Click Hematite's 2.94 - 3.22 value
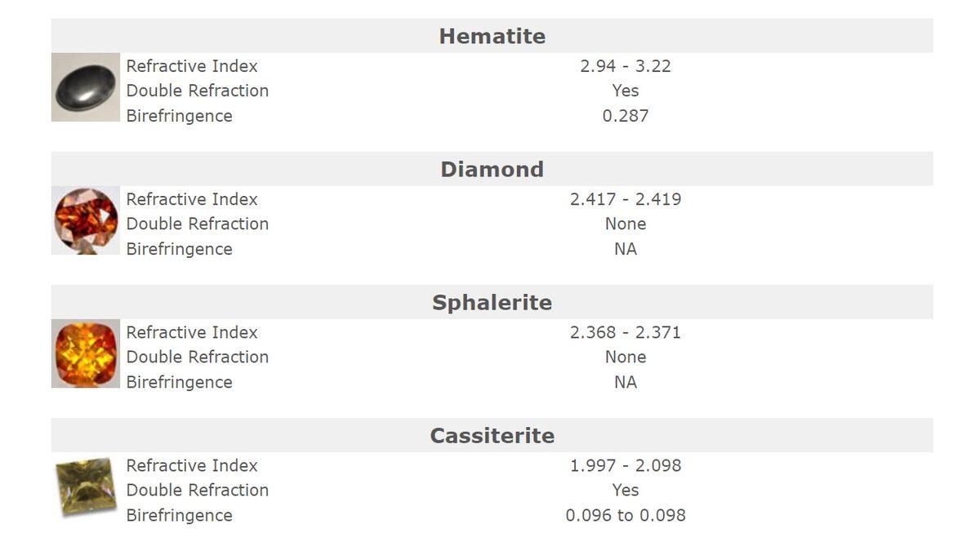The width and height of the screenshot is (980, 551). pyautogui.click(x=626, y=66)
